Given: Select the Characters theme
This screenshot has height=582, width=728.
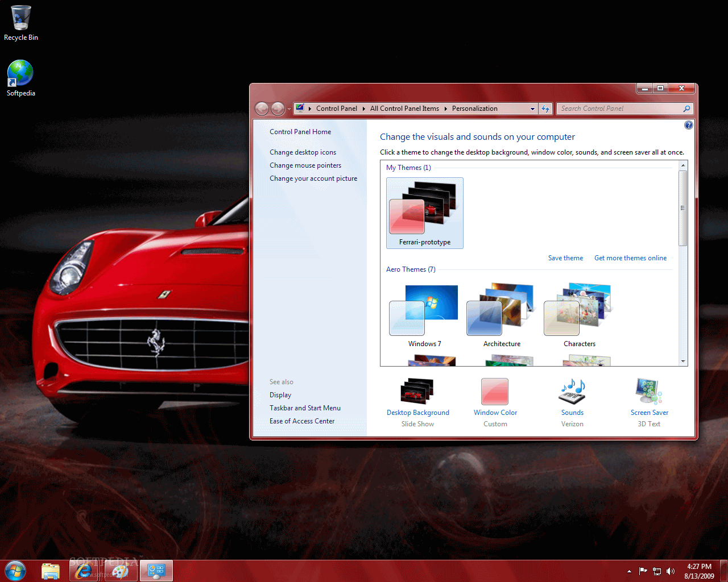Looking at the screenshot, I should (579, 315).
